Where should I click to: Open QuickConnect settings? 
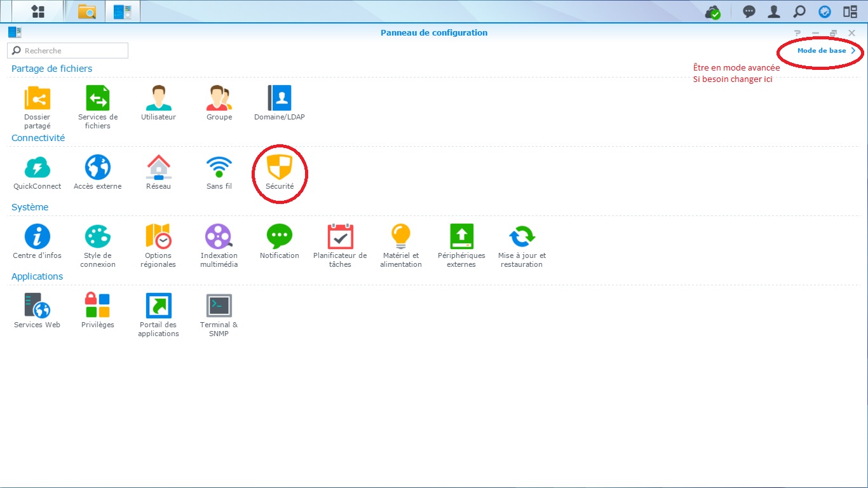[x=37, y=172]
